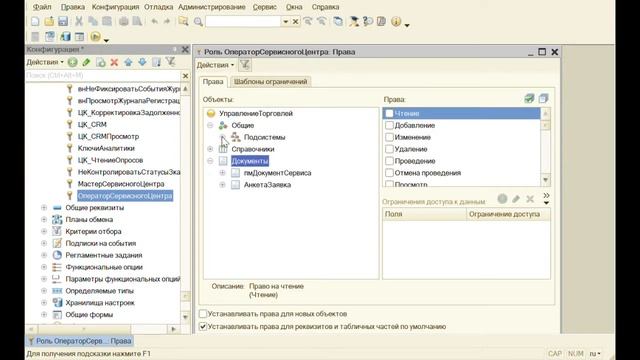This screenshot has height=360, width=640.
Task: Toggle the Удаление right checkbox
Action: [x=389, y=149]
